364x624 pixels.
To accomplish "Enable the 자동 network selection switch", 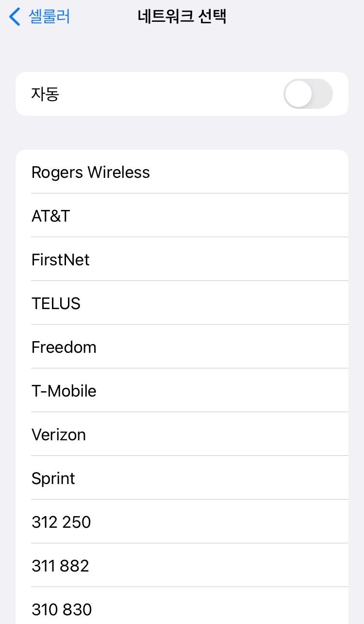I will pyautogui.click(x=308, y=94).
